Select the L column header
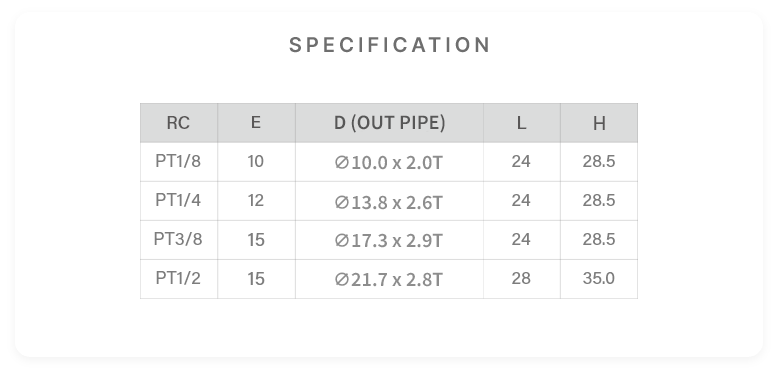This screenshot has width=778, height=375. pyautogui.click(x=521, y=123)
